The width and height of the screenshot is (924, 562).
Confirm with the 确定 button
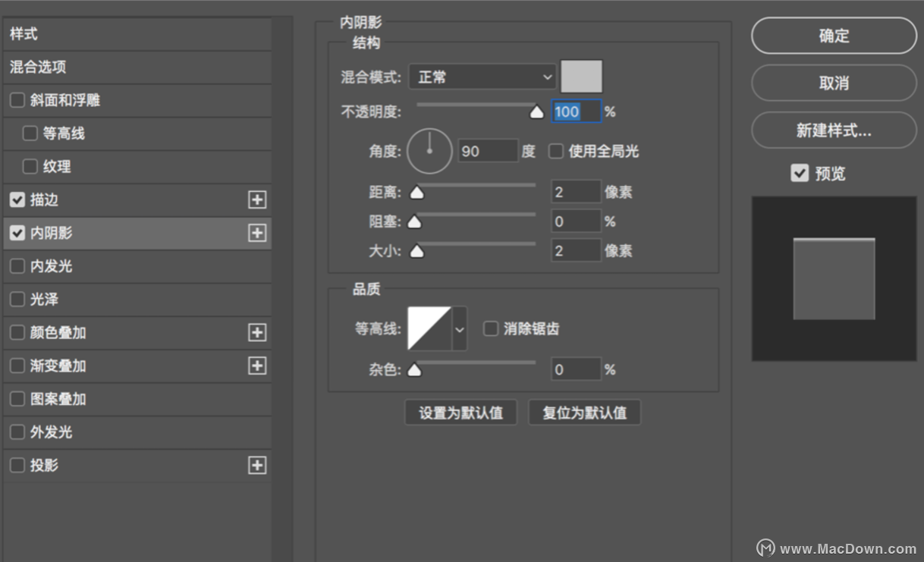pos(834,36)
